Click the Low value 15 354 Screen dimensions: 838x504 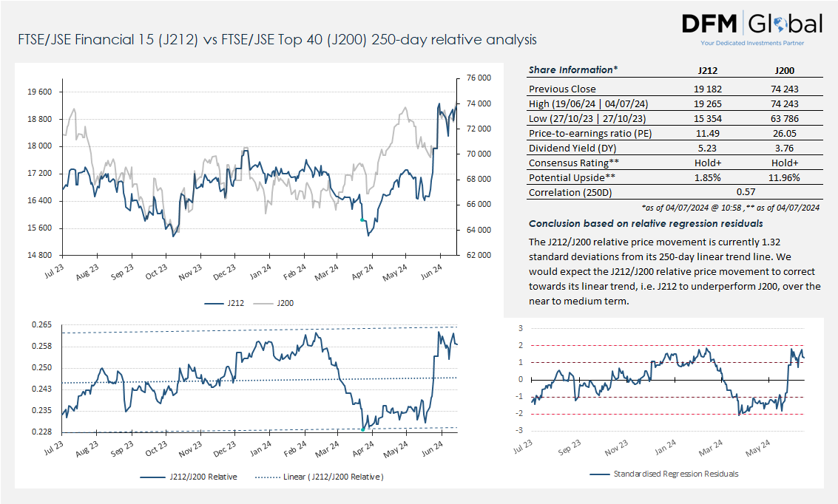point(708,118)
